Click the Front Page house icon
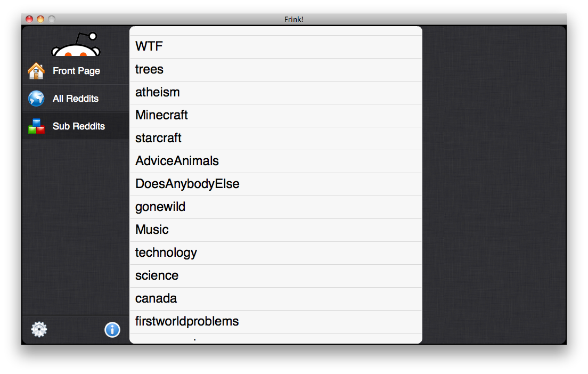588x374 pixels. (36, 71)
